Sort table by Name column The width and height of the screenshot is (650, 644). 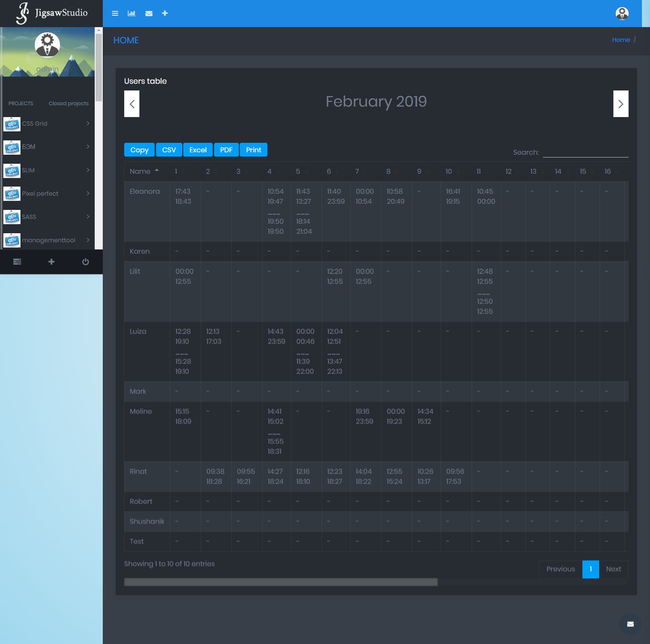pos(147,171)
